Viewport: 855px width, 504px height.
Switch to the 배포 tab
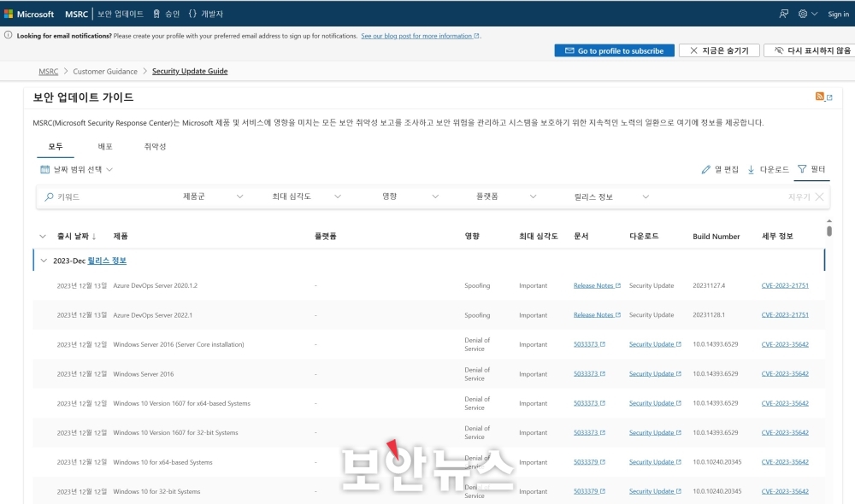point(104,147)
